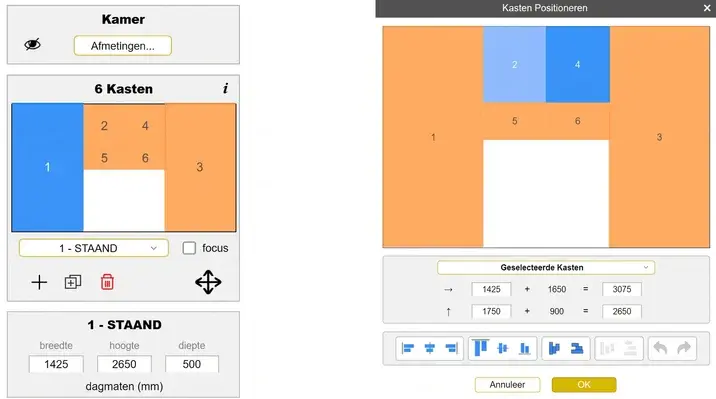
Task: Toggle room visibility eye icon in Kamer panel
Action: coord(32,45)
